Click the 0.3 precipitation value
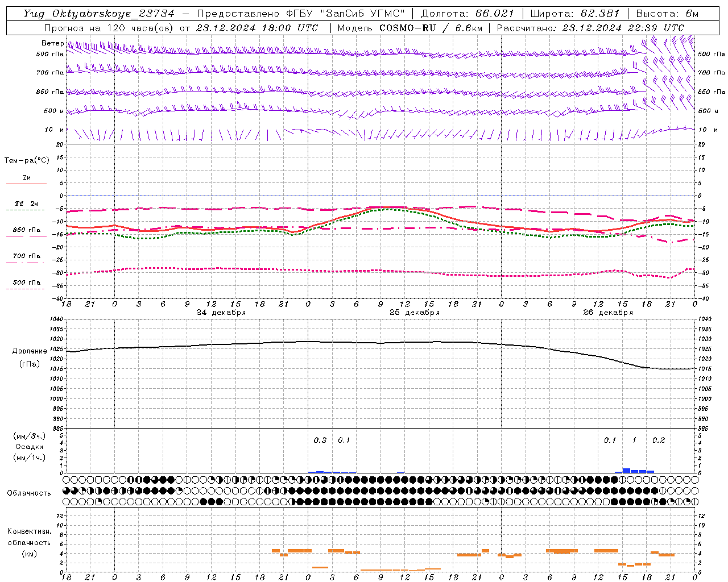Image resolution: width=728 pixels, height=582 pixels. (x=320, y=440)
